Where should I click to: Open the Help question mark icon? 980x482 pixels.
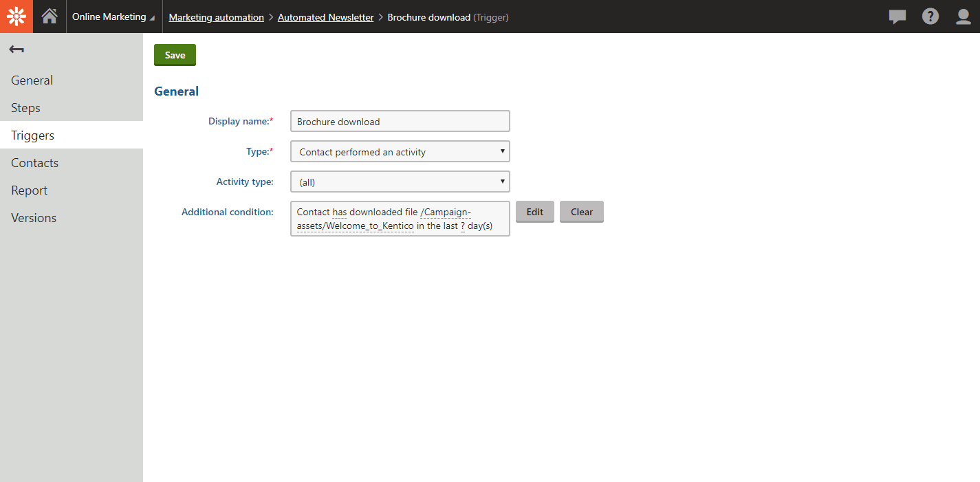coord(930,17)
